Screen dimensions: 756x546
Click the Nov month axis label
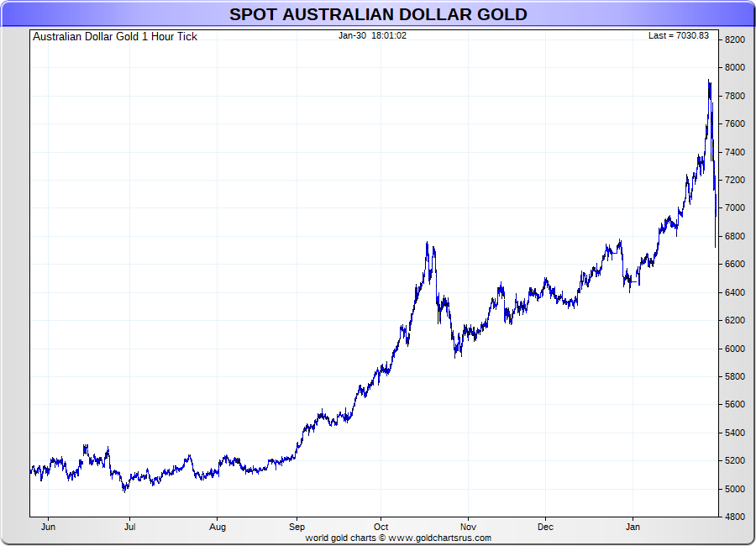(468, 527)
